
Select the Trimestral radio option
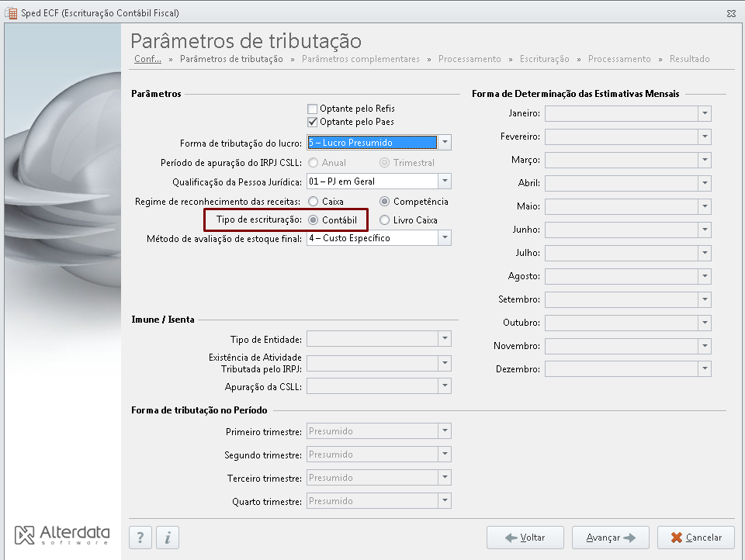(384, 163)
